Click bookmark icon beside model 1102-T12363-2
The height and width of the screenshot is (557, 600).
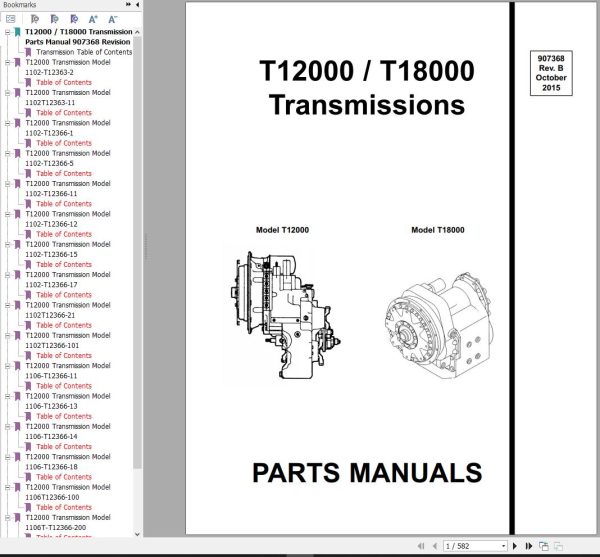pyautogui.click(x=18, y=62)
